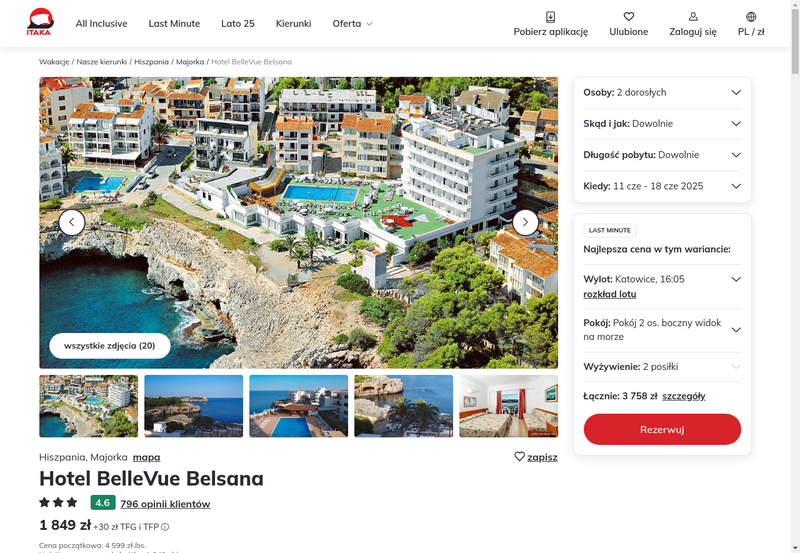Expand the Osoby dropdown
This screenshot has height=553, width=800.
pyautogui.click(x=662, y=92)
